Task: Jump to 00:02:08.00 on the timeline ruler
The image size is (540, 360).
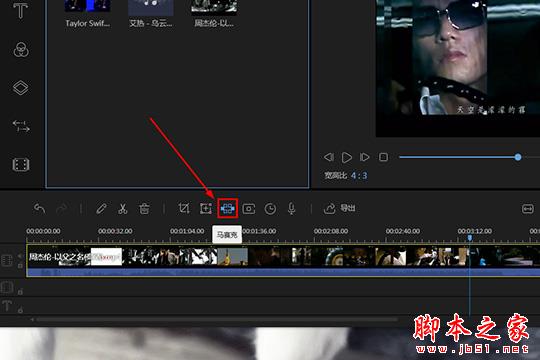Action: pos(331,231)
